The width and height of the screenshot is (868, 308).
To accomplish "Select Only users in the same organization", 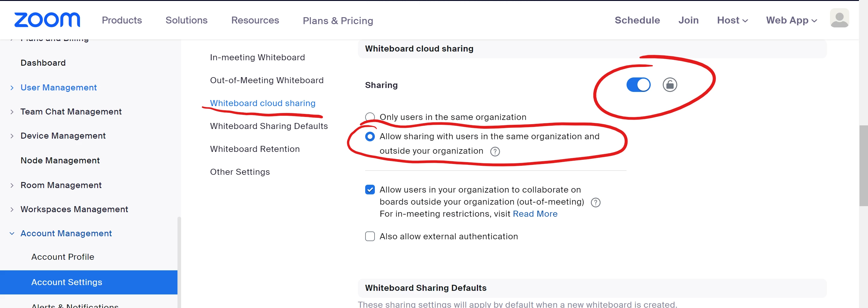I will click(x=370, y=117).
